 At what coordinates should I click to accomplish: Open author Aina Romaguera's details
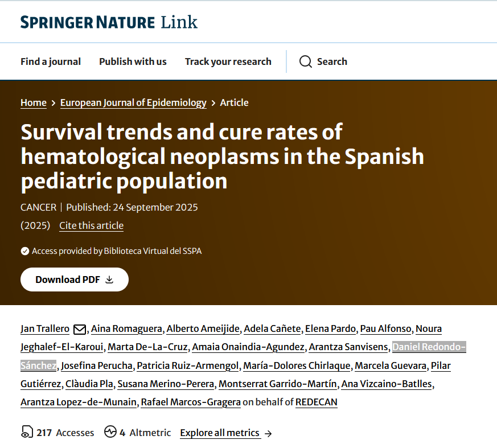tap(126, 328)
